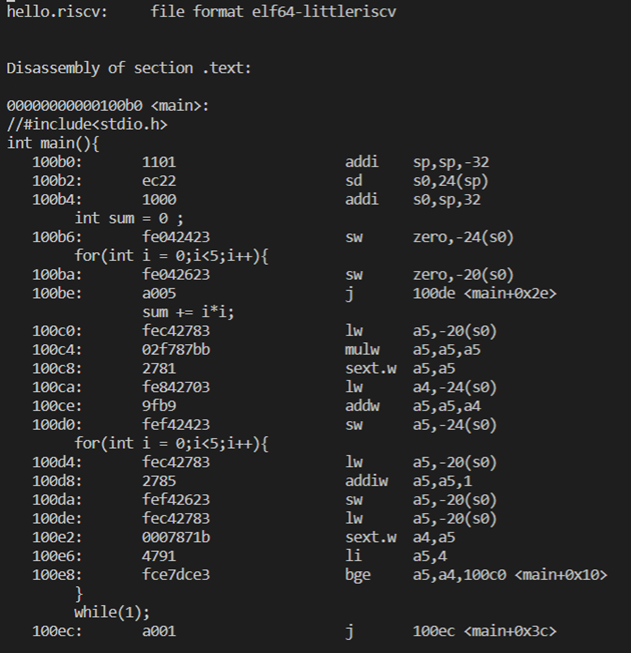
Task: Click the 'sum += i*i;' source line
Action: click(188, 312)
